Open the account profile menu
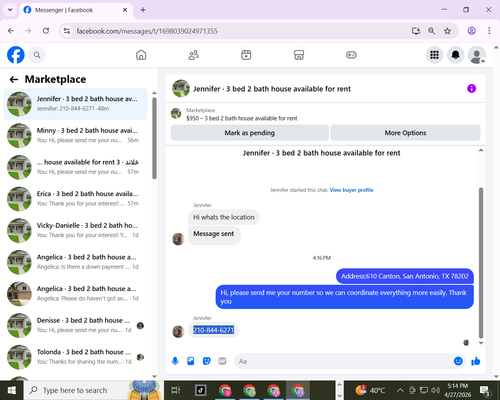 (x=477, y=55)
